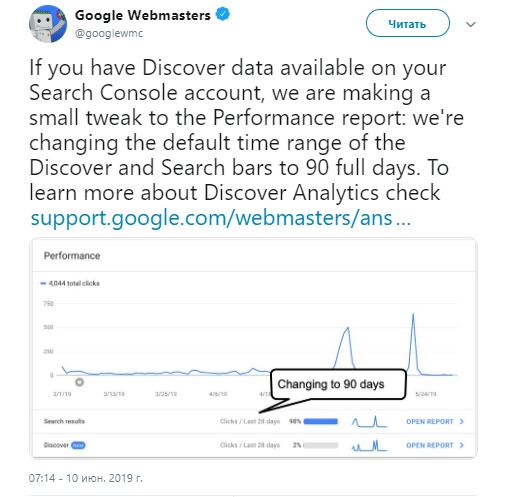Click the Discover report chevron
The height and width of the screenshot is (497, 507).
(x=461, y=445)
